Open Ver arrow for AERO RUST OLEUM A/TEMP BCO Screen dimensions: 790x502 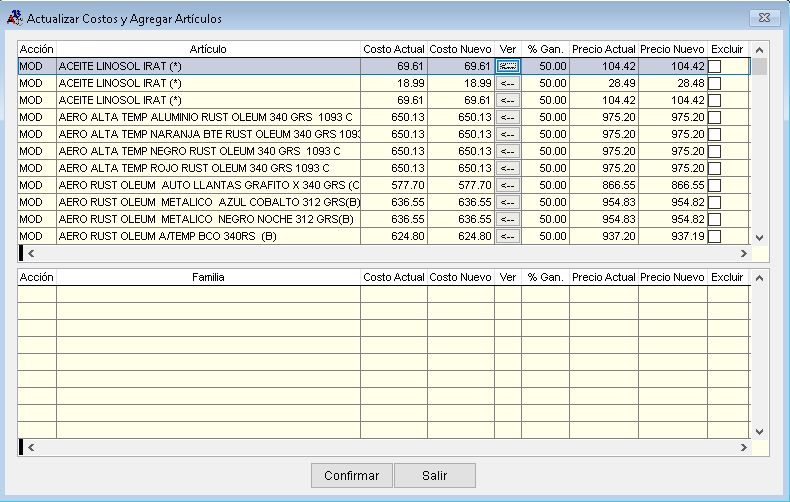pos(508,236)
